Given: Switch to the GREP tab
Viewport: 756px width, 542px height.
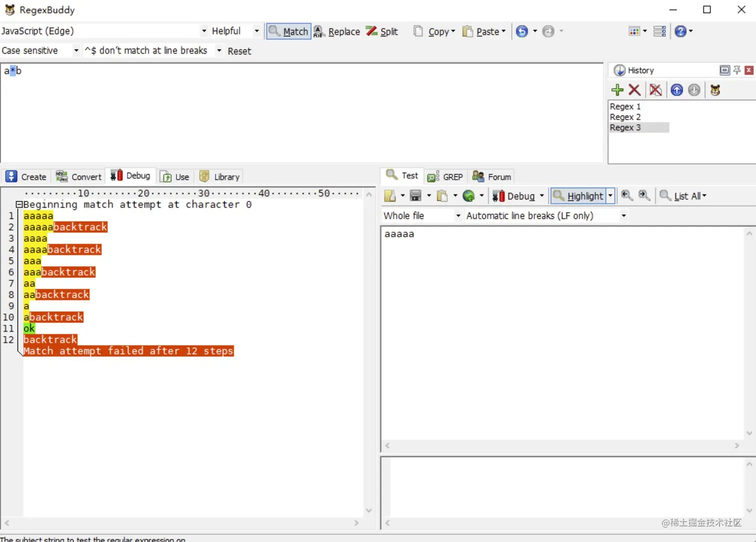Looking at the screenshot, I should coord(445,176).
